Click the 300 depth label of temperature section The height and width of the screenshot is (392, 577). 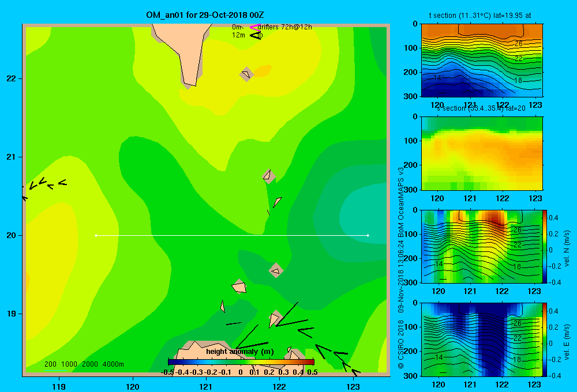pyautogui.click(x=411, y=96)
